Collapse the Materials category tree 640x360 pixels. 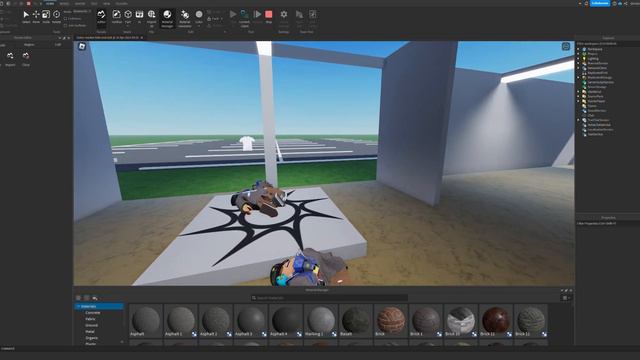[78, 306]
